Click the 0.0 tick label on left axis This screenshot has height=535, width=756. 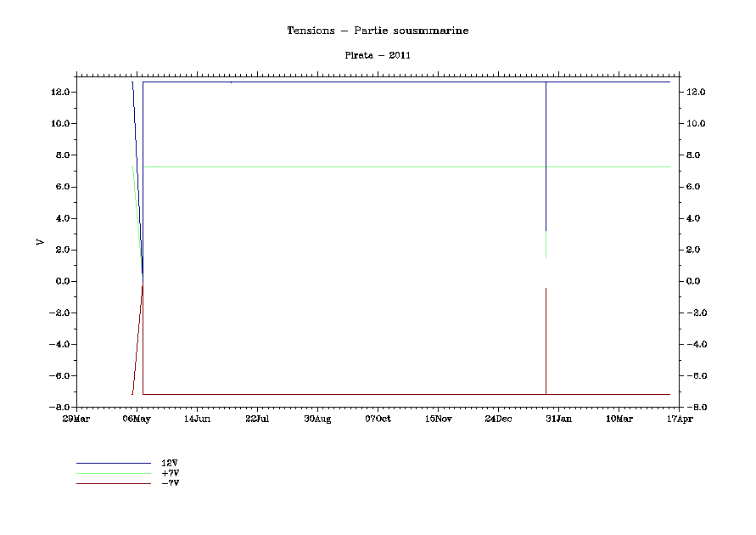coord(61,281)
